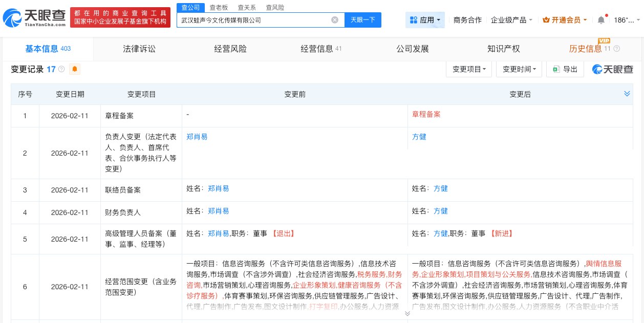644x323 pixels.
Task: Expand more records via bottom double chevron
Action: (x=407, y=313)
